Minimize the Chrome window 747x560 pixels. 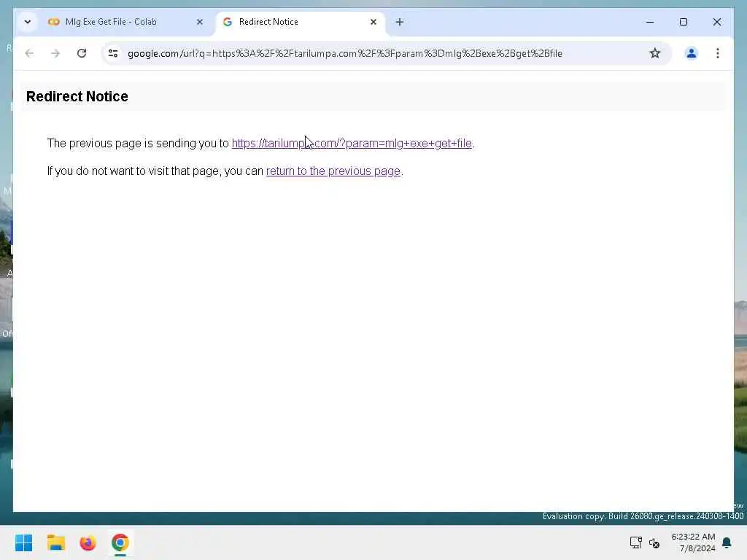(650, 22)
